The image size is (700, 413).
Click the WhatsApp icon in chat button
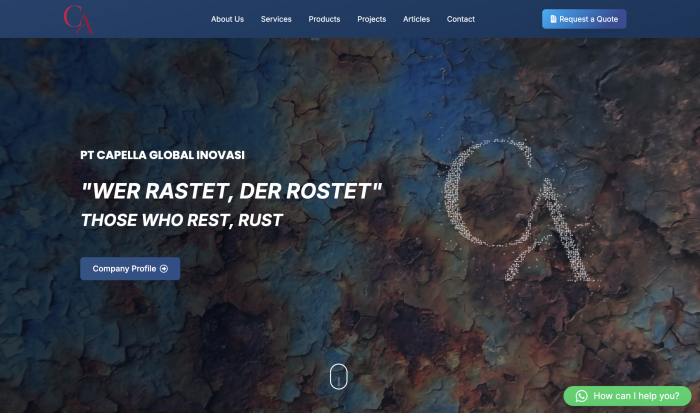coord(581,396)
